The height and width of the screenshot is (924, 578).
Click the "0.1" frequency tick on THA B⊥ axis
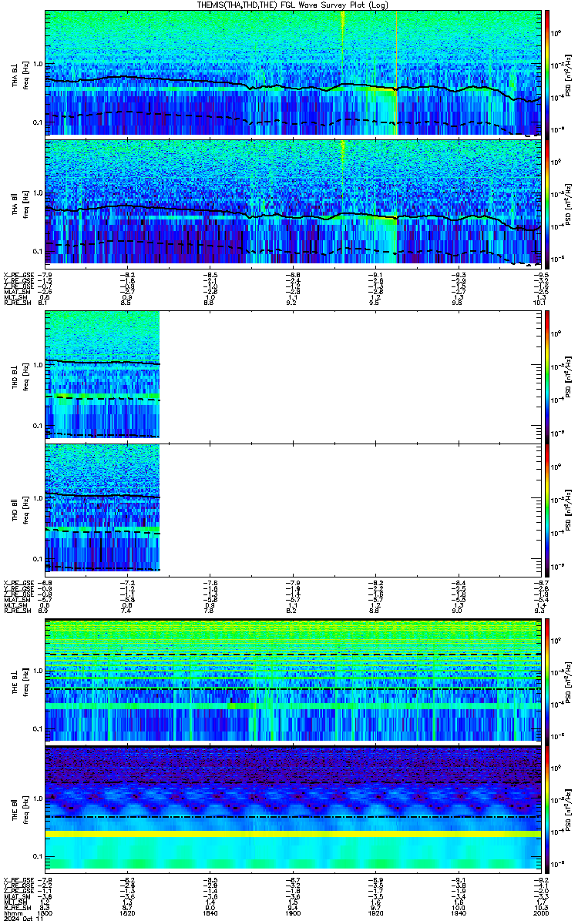37,122
